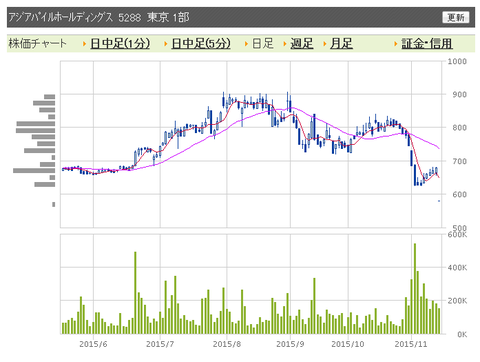
Task: Click the 400K volume axis label
Action: point(457,267)
